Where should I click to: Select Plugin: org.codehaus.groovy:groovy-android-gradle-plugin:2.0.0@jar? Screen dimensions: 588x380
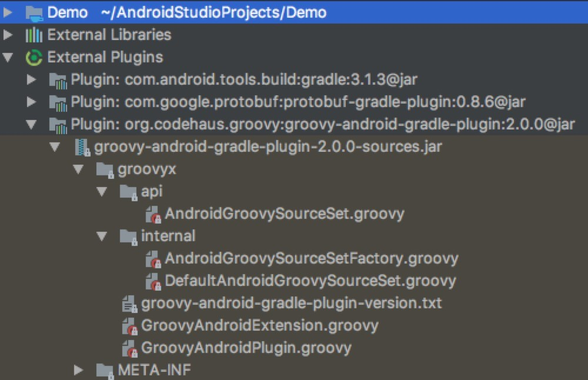pos(323,124)
